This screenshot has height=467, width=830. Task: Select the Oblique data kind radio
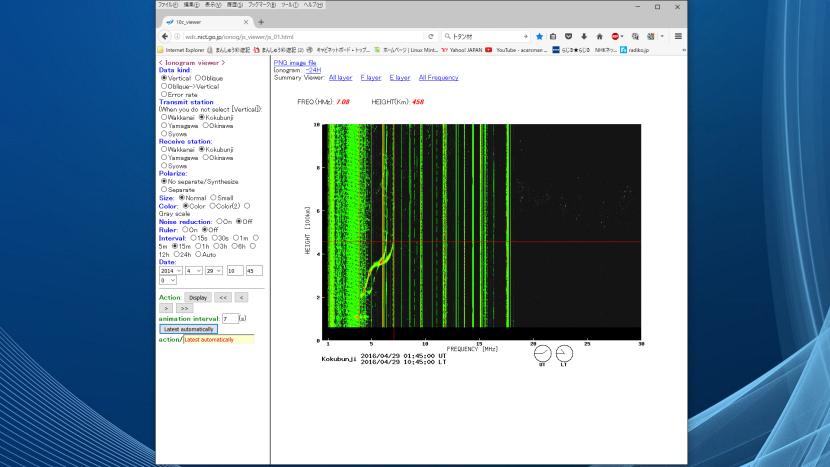(198, 77)
